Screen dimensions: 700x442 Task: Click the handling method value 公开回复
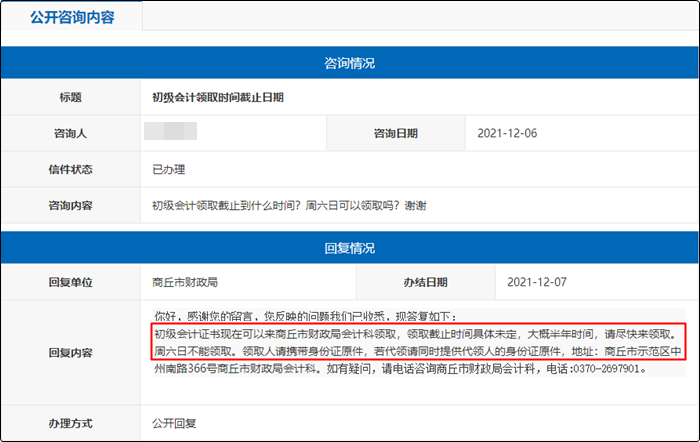pos(174,423)
